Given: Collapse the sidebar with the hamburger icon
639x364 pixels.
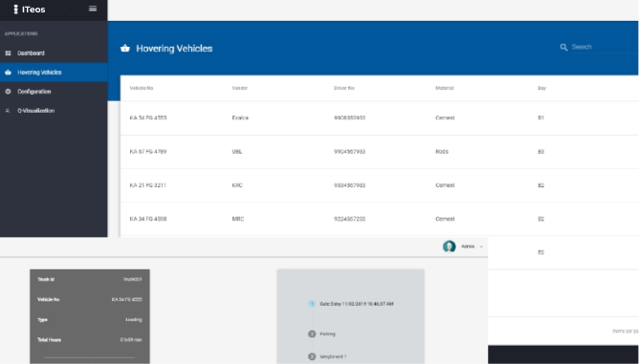Looking at the screenshot, I should [93, 9].
